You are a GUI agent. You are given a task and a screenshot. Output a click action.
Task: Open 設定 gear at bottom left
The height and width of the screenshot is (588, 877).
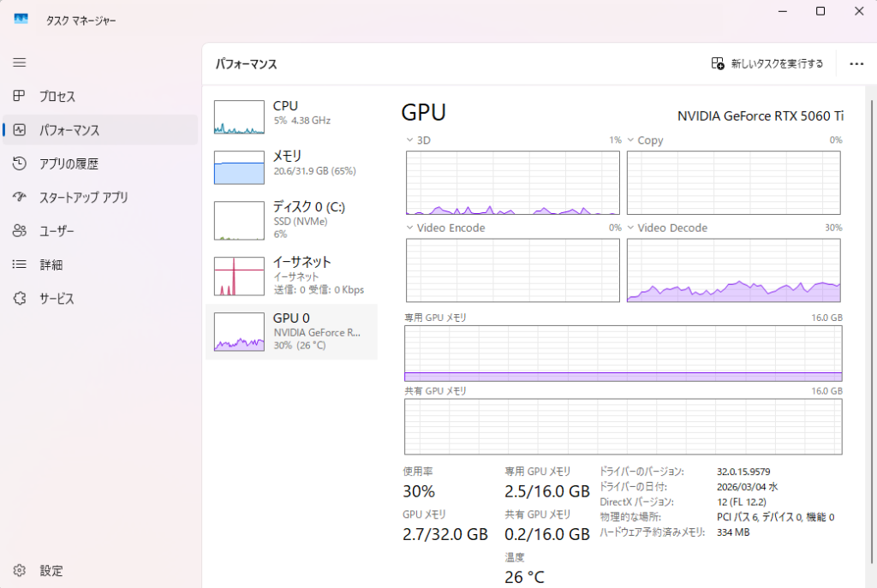coord(20,570)
